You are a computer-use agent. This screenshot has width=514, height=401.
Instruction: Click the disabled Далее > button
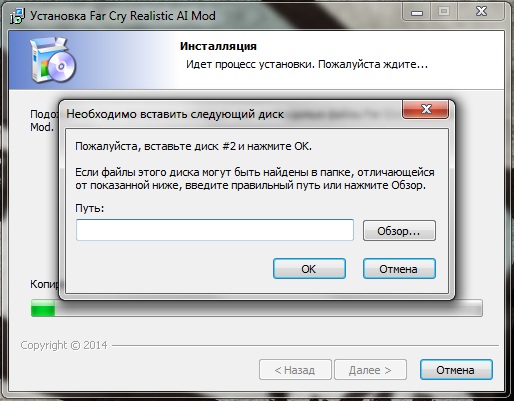coord(371,370)
